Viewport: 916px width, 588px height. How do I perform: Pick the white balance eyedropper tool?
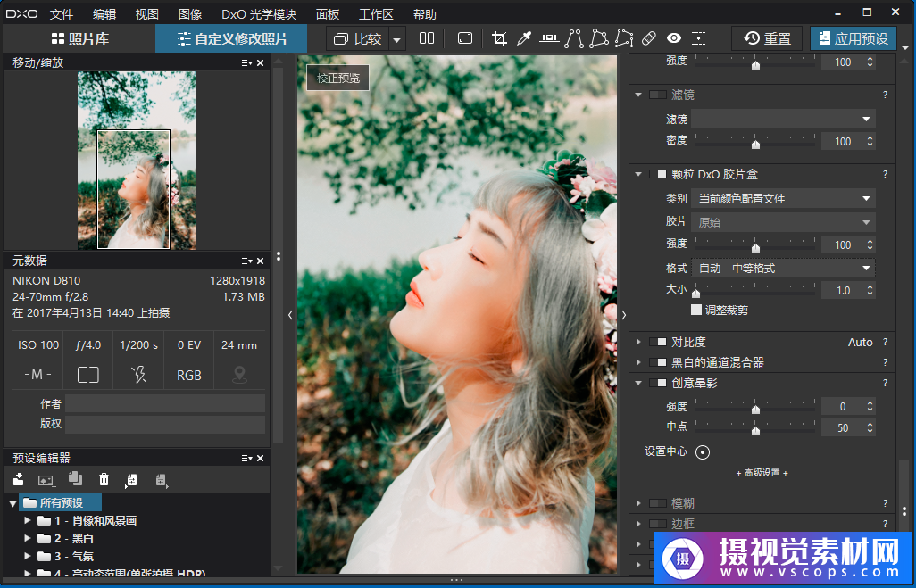tap(525, 38)
